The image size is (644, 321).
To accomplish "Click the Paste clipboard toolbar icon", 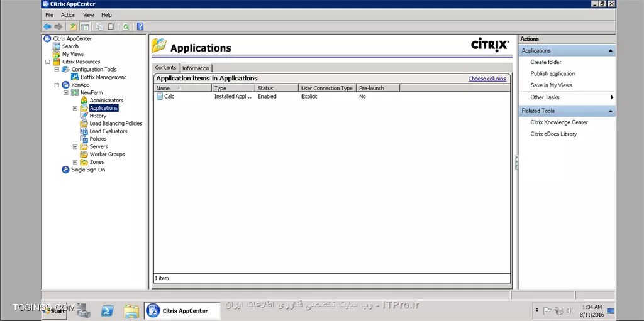I will [111, 26].
